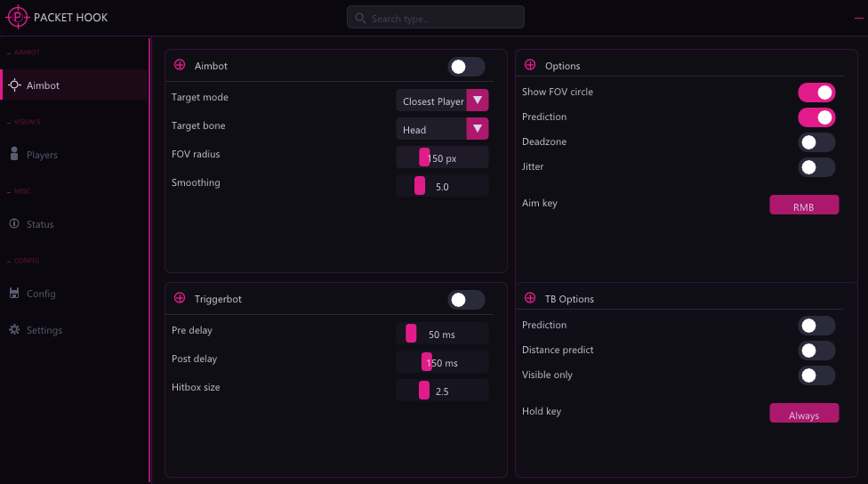Click the RMB aim key button
This screenshot has width=868, height=484.
point(804,205)
